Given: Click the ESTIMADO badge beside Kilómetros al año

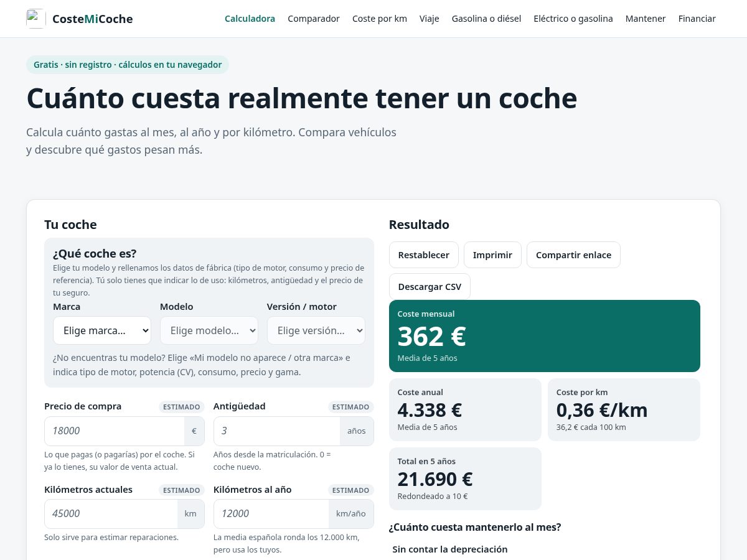Looking at the screenshot, I should pyautogui.click(x=351, y=490).
